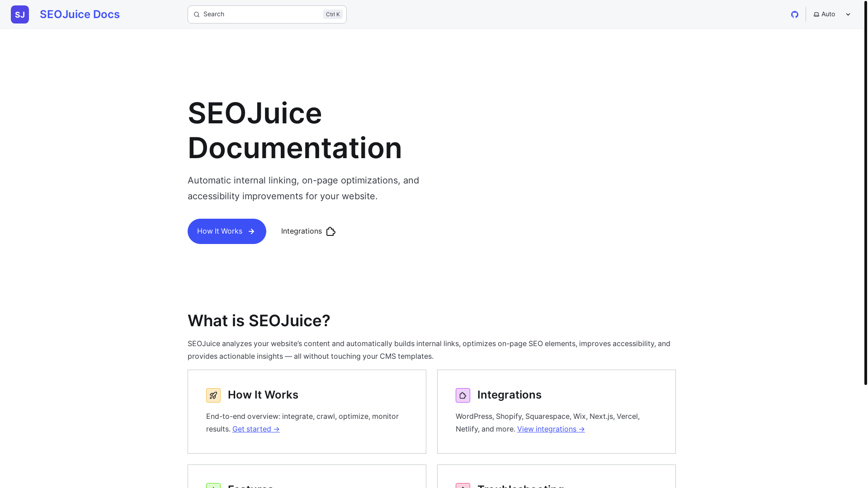Viewport: 868px width, 488px height.
Task: Click the Ctrl K shortcut badge
Action: pyautogui.click(x=333, y=14)
